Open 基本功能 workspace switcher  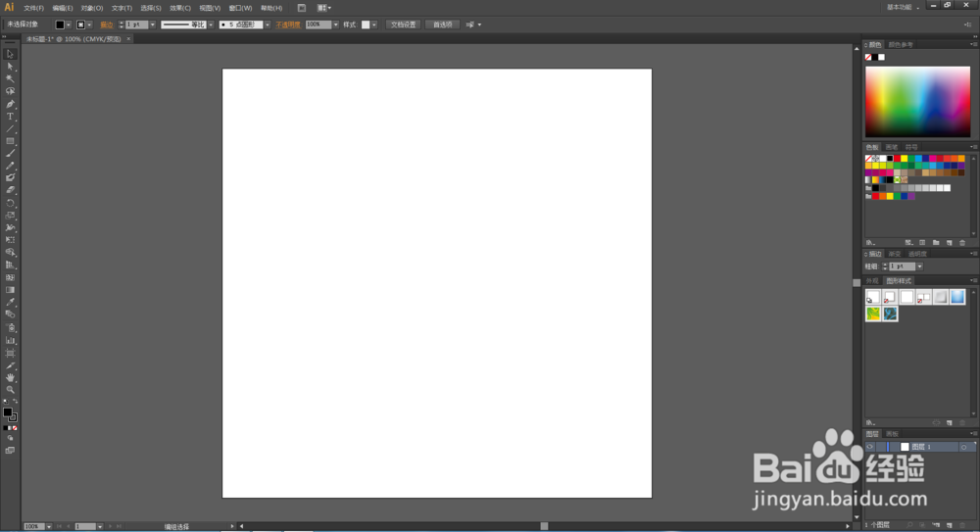(x=904, y=8)
